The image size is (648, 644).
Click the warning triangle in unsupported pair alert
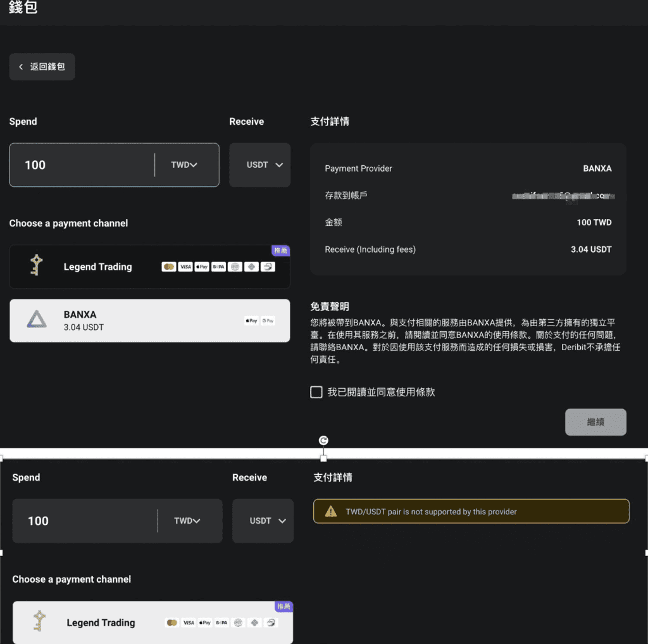tap(330, 512)
